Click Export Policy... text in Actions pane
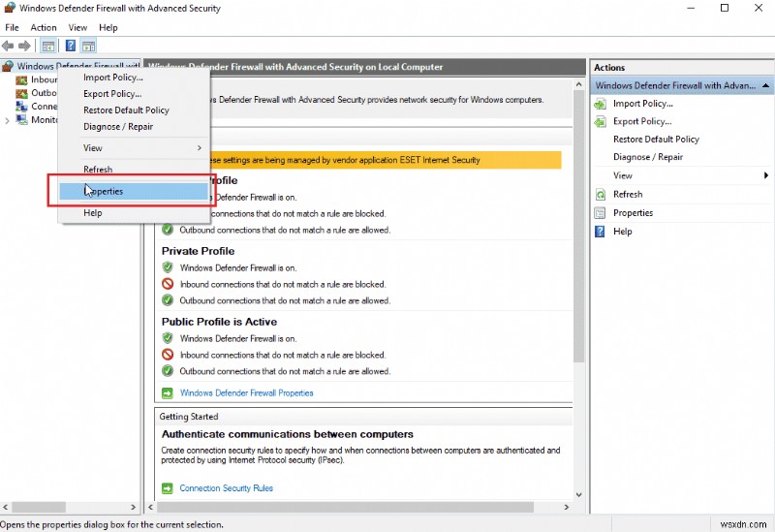 [x=642, y=122]
